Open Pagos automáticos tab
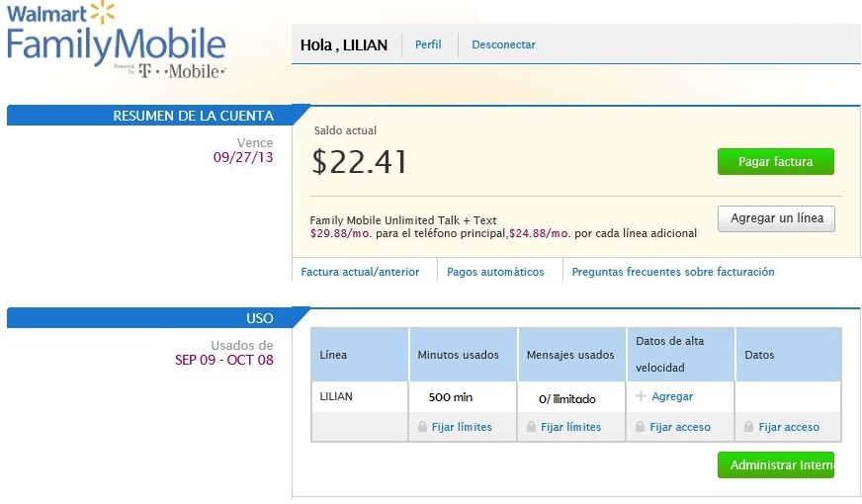862x504 pixels. [495, 272]
